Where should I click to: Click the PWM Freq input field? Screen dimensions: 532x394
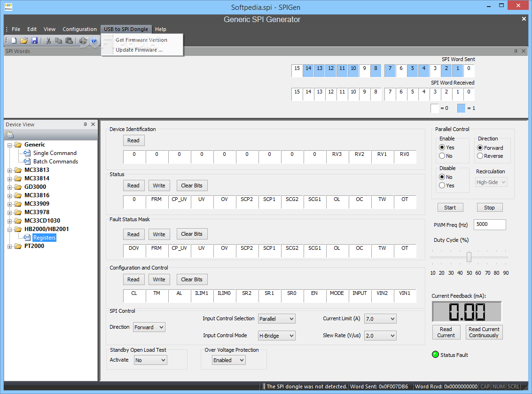[x=490, y=224]
